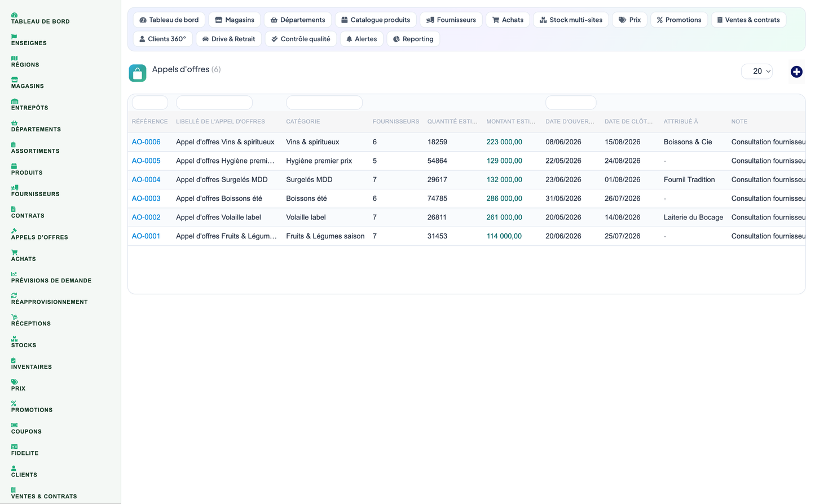Click the Coupons ticket icon in sidebar

tap(14, 425)
